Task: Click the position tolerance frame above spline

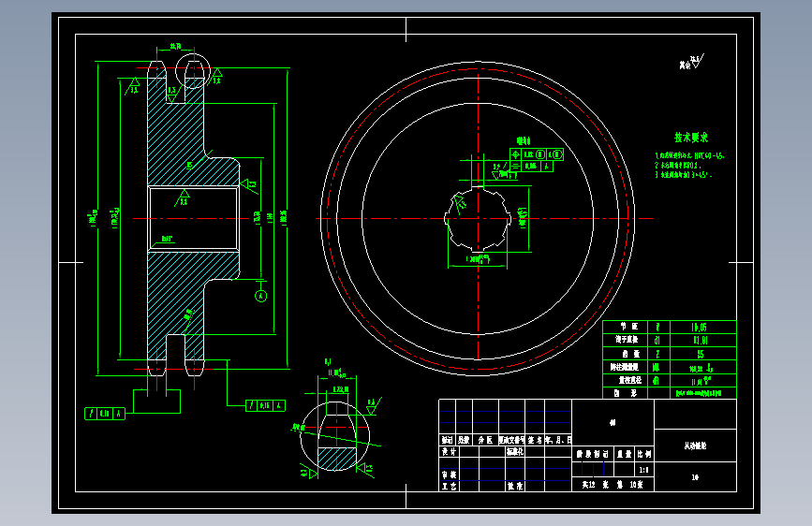Action: [537, 154]
